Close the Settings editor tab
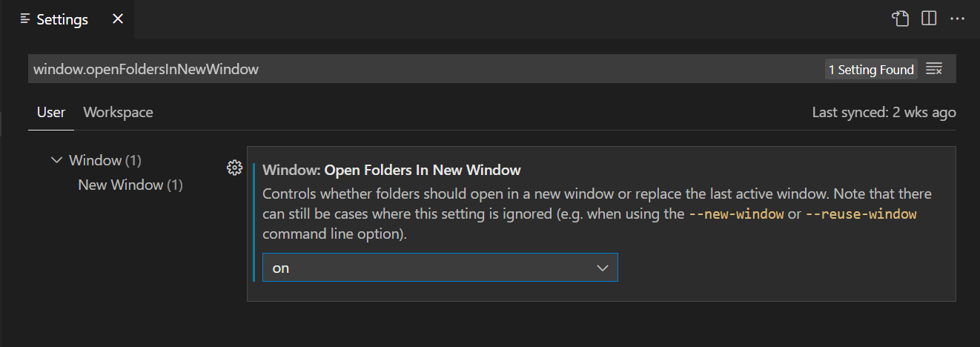The image size is (980, 347). (x=118, y=19)
